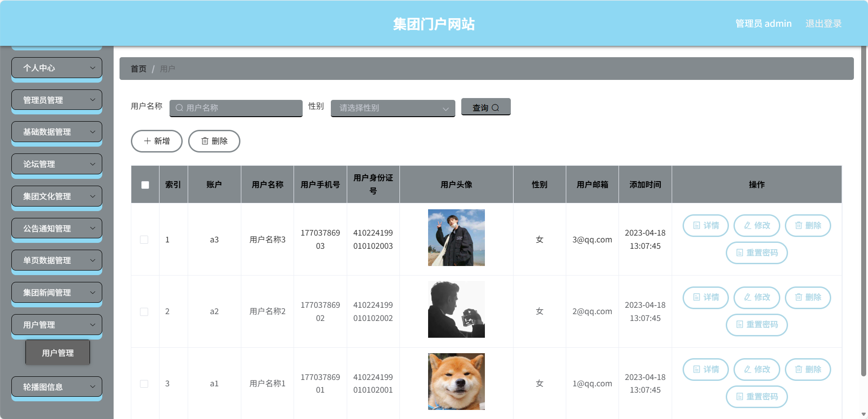The image size is (868, 419).
Task: Expand the 轮播图信息 sidebar menu
Action: (x=57, y=387)
